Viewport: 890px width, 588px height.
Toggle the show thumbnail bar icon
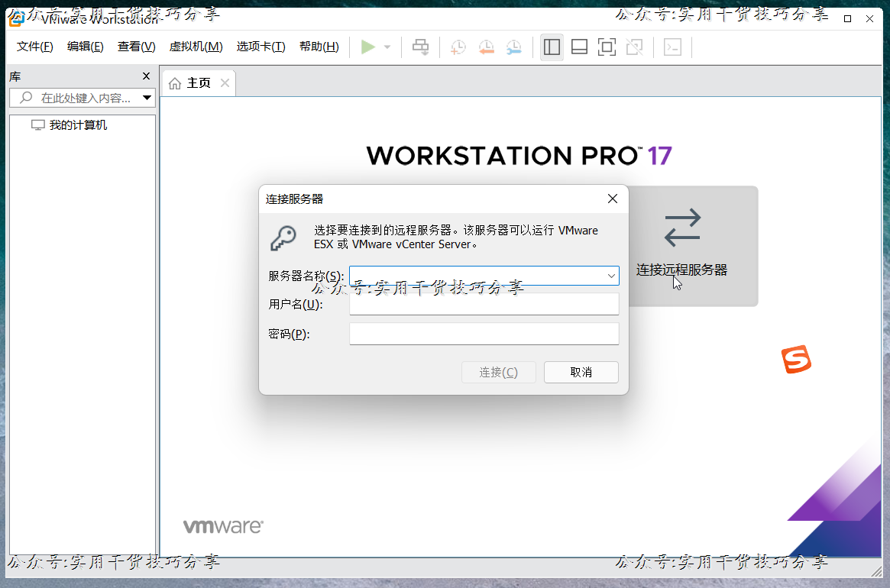coord(578,47)
